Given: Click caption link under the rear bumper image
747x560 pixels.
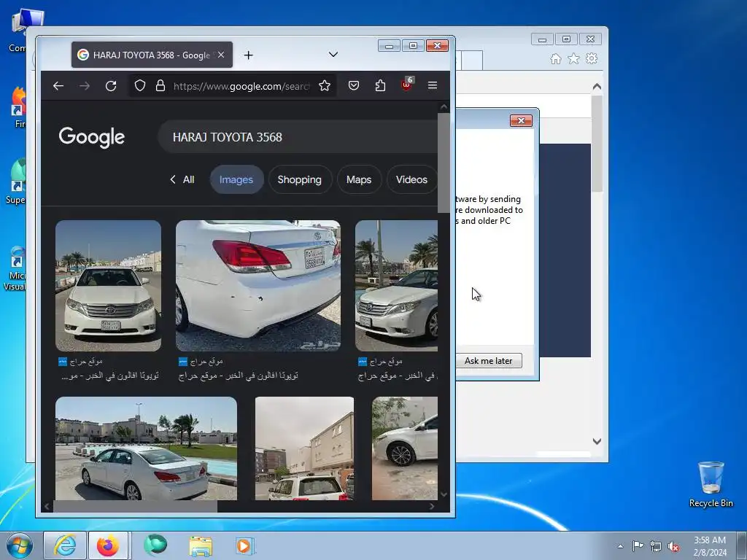Looking at the screenshot, I should tap(239, 376).
